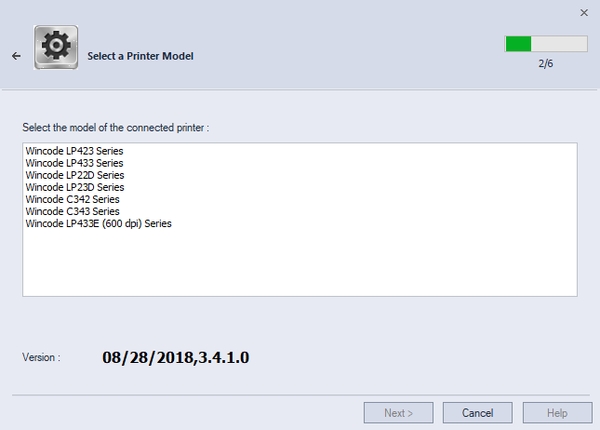Close the printer setup wizard window
600x430 pixels.
click(584, 12)
